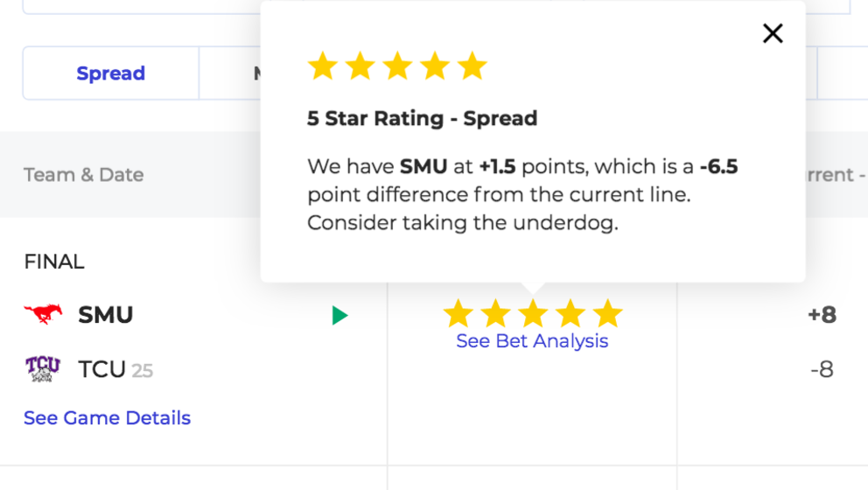The image size is (868, 490).
Task: Click first star in SMU row rating
Action: point(458,313)
